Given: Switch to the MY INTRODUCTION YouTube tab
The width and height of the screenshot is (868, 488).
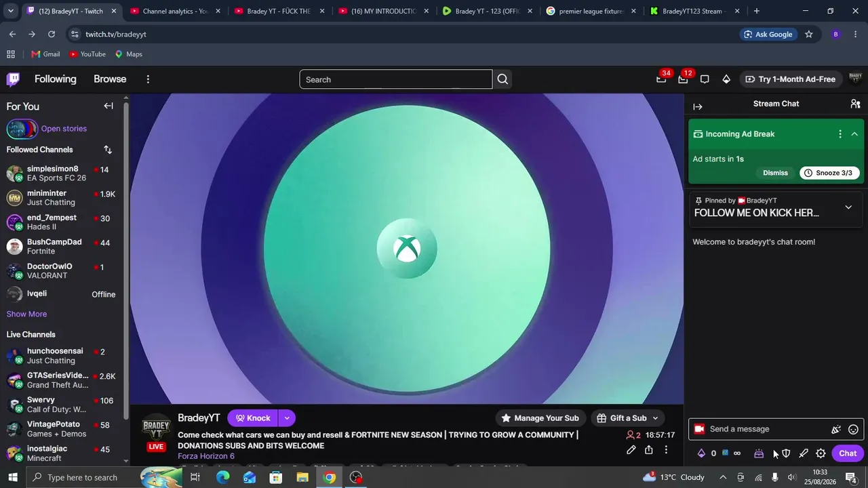Looking at the screenshot, I should (x=382, y=11).
